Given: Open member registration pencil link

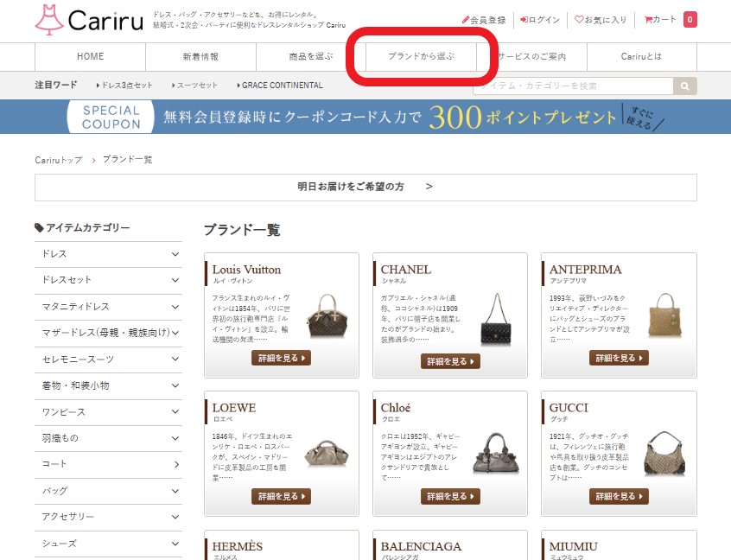Looking at the screenshot, I should [484, 20].
